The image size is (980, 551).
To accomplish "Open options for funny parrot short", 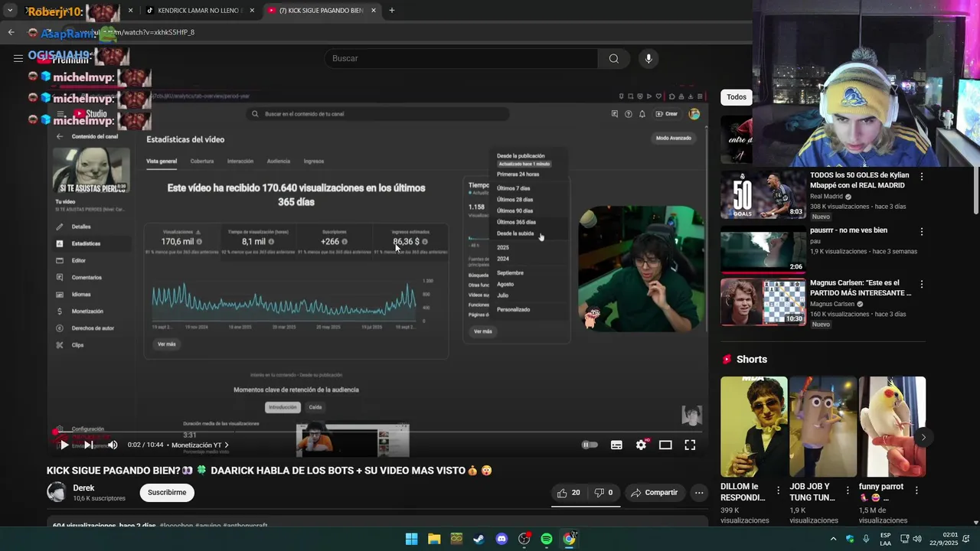I will click(916, 491).
